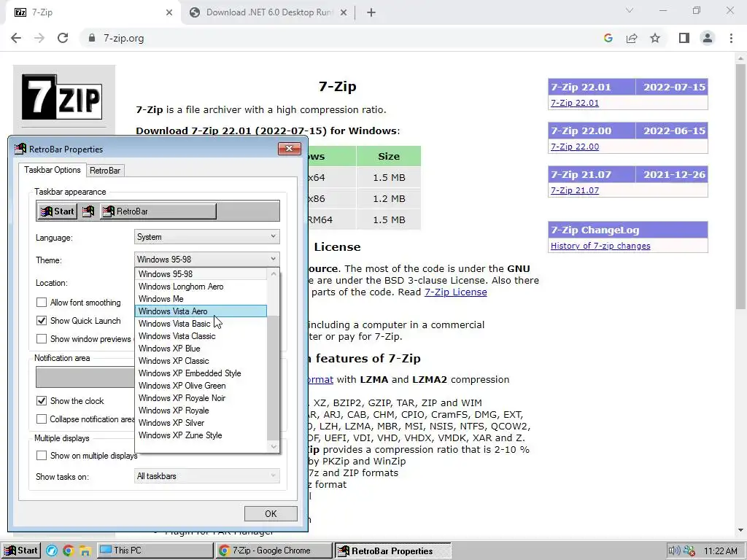Open Show tasks on dropdown
Image resolution: width=747 pixels, height=560 pixels.
point(206,475)
